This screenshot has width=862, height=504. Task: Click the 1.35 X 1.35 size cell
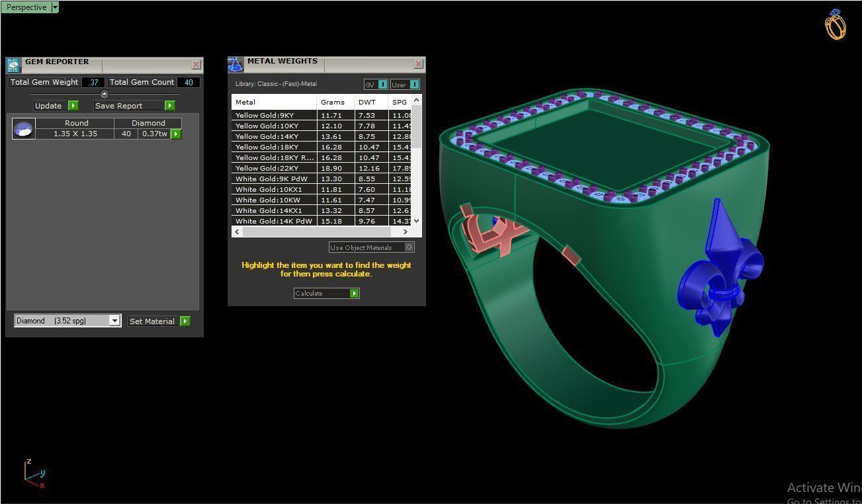tap(75, 134)
